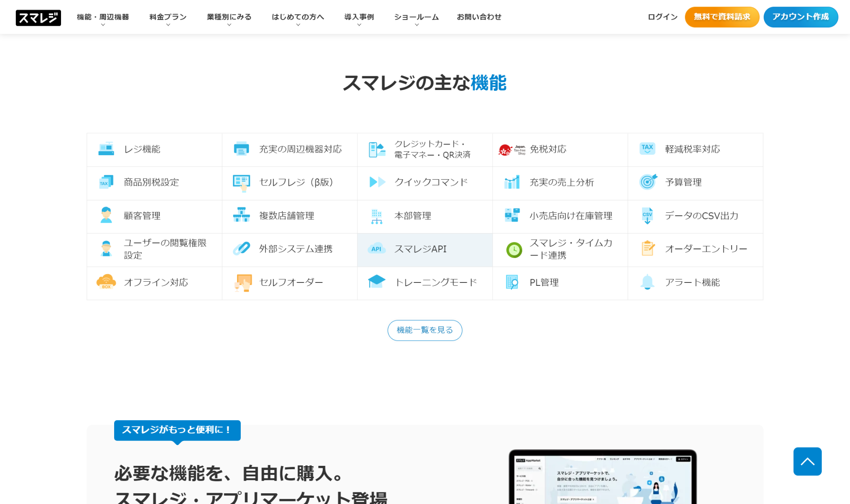Viewport: 850px width, 504px height.
Task: Open the スマレジAPI feature link
Action: (425, 250)
